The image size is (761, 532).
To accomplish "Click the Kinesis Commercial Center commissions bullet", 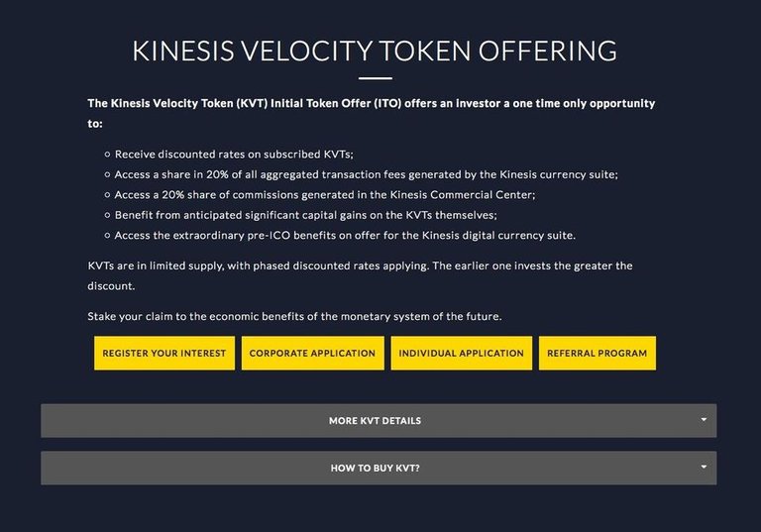I will 325,195.
